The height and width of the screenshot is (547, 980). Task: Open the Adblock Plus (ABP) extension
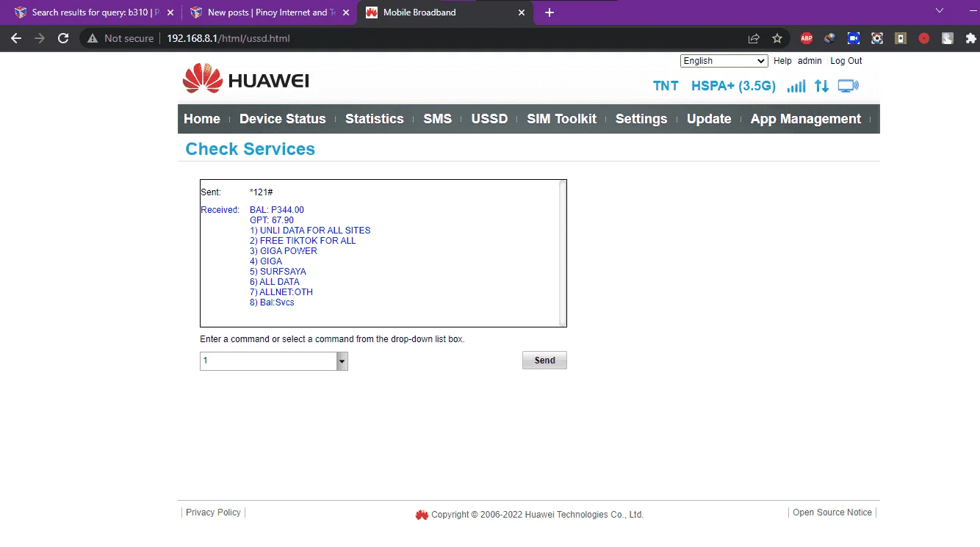[x=807, y=38]
